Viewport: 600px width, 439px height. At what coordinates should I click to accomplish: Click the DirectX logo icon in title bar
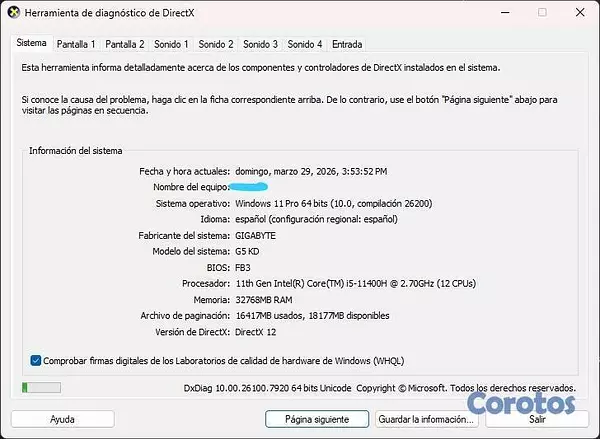point(13,12)
